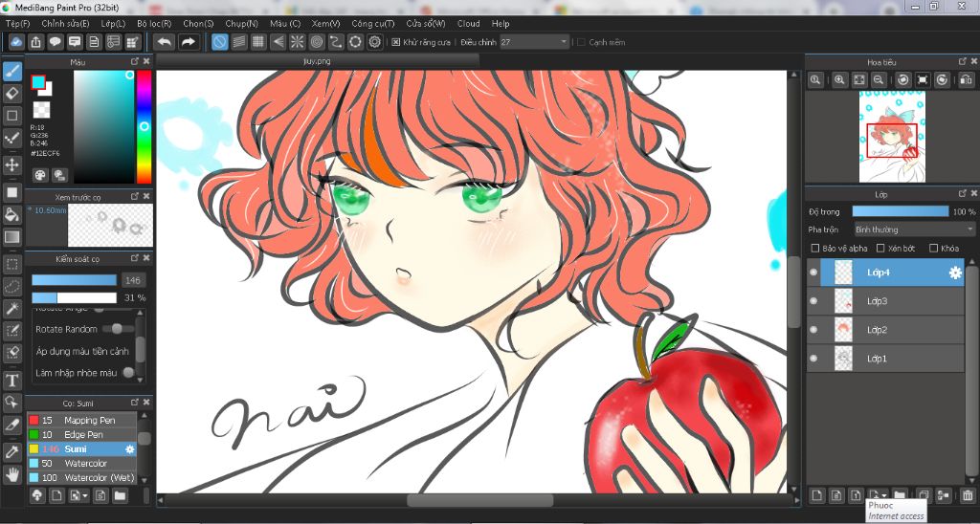The width and height of the screenshot is (980, 524).
Task: Rotate the navigator view left
Action: point(902,79)
